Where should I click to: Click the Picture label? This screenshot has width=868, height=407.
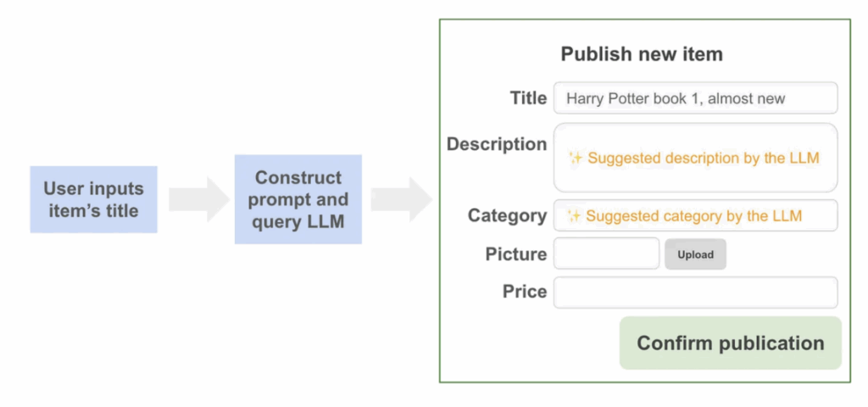(x=515, y=254)
